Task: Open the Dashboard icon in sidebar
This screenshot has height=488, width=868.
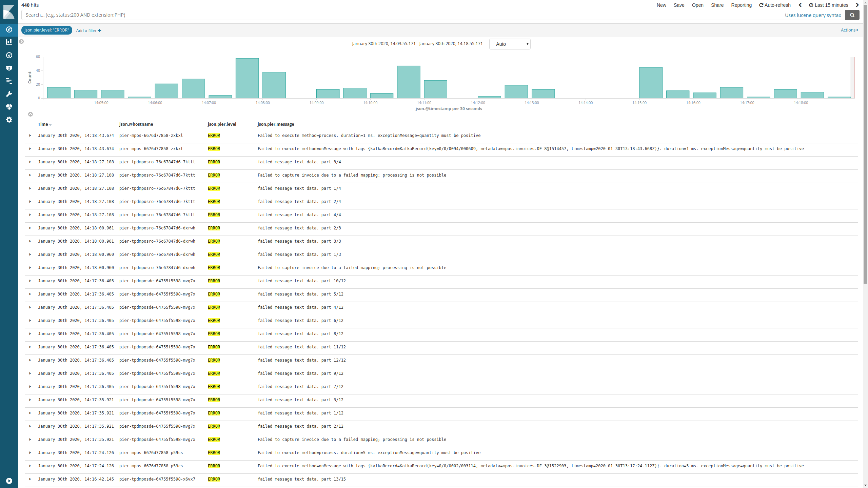Action: click(9, 55)
